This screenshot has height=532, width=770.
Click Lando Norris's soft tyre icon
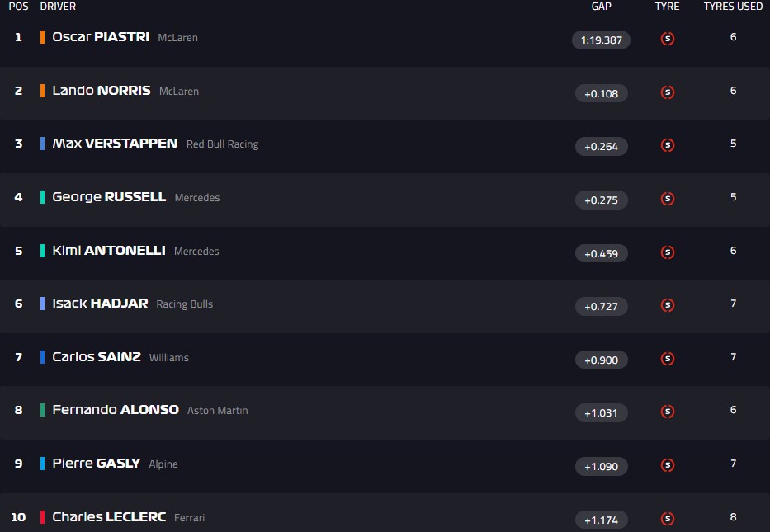click(x=668, y=92)
